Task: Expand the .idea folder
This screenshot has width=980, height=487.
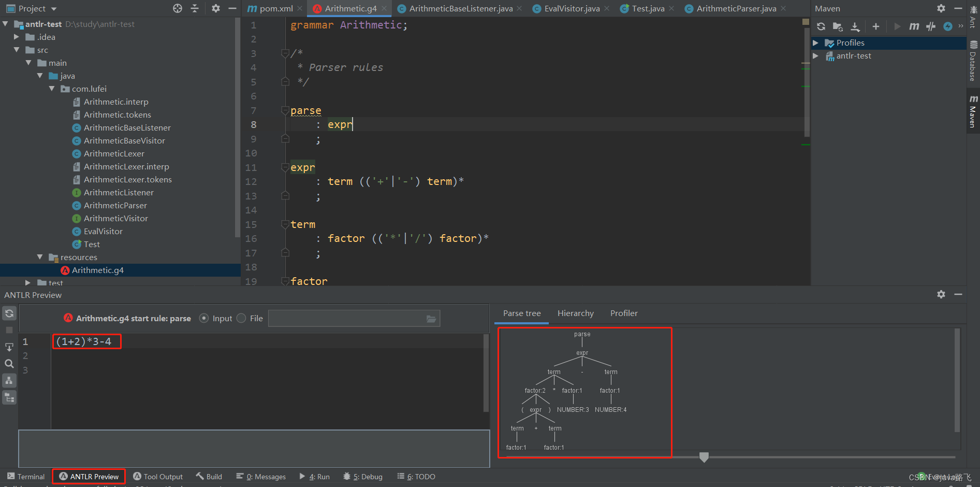Action: click(17, 37)
